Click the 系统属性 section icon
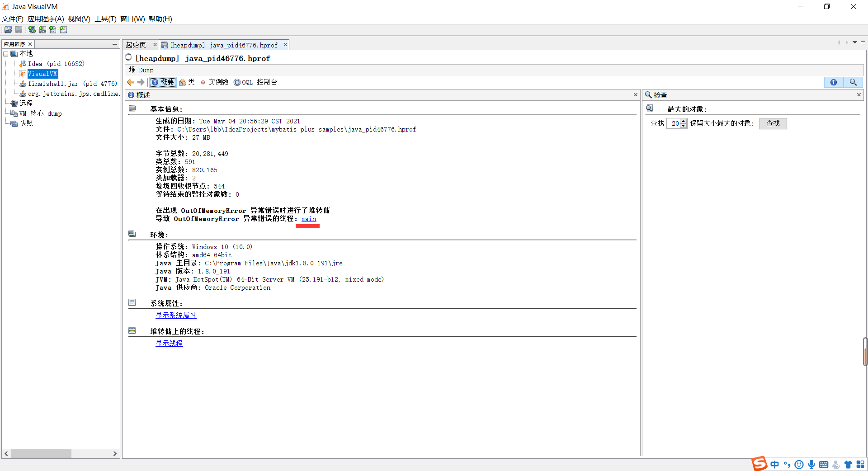 (x=132, y=302)
